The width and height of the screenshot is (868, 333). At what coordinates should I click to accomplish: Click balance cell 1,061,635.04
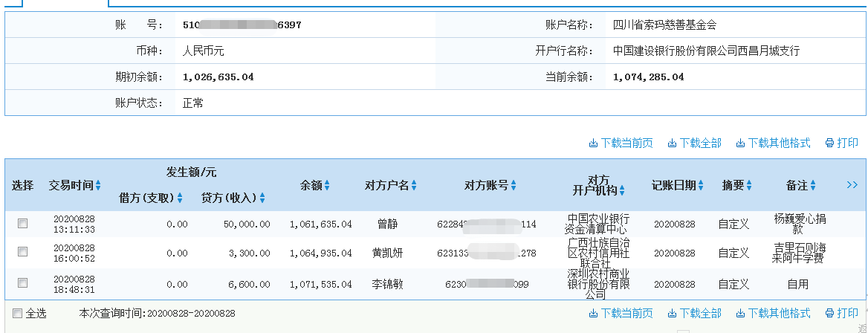click(320, 224)
